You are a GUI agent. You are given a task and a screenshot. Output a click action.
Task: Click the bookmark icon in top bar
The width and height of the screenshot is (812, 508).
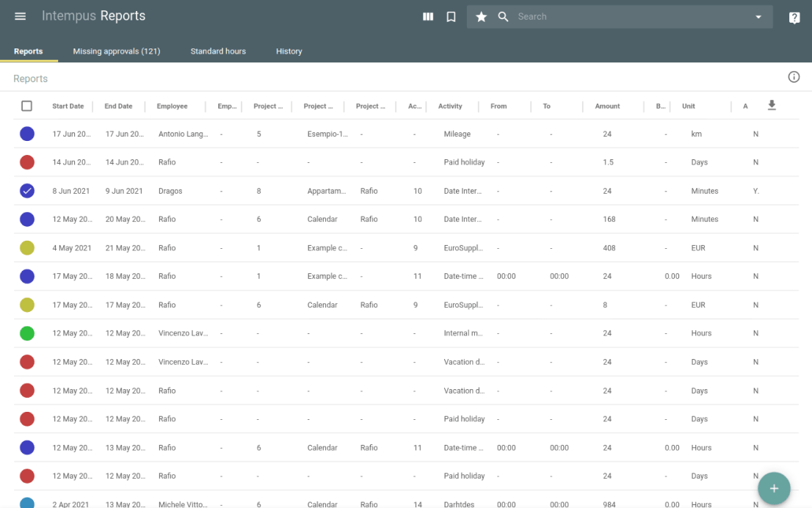[451, 17]
